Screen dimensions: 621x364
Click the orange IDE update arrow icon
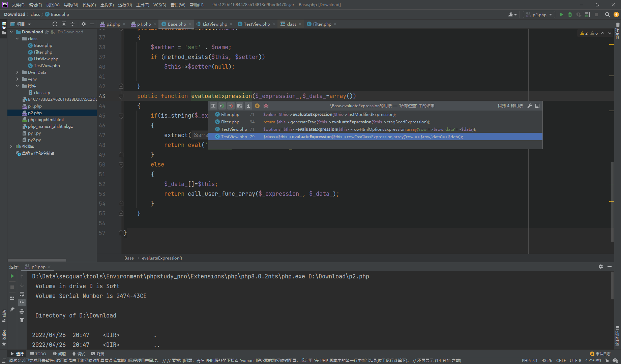(616, 14)
